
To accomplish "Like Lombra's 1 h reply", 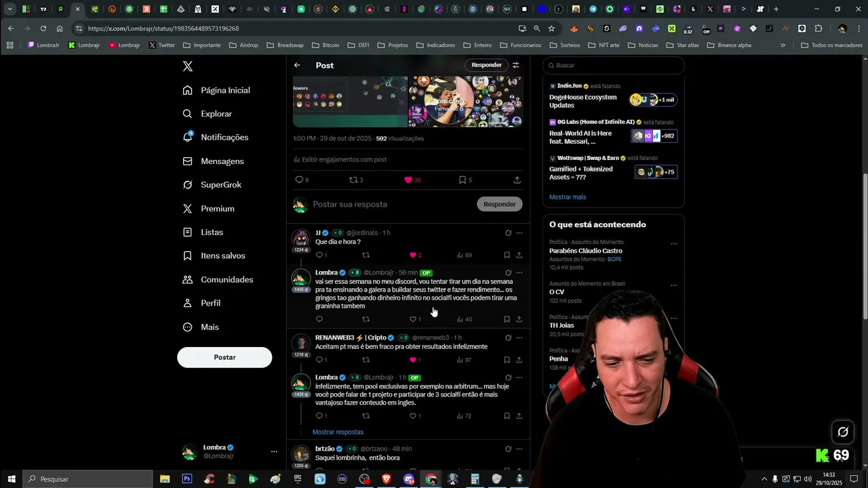I will coord(412,416).
